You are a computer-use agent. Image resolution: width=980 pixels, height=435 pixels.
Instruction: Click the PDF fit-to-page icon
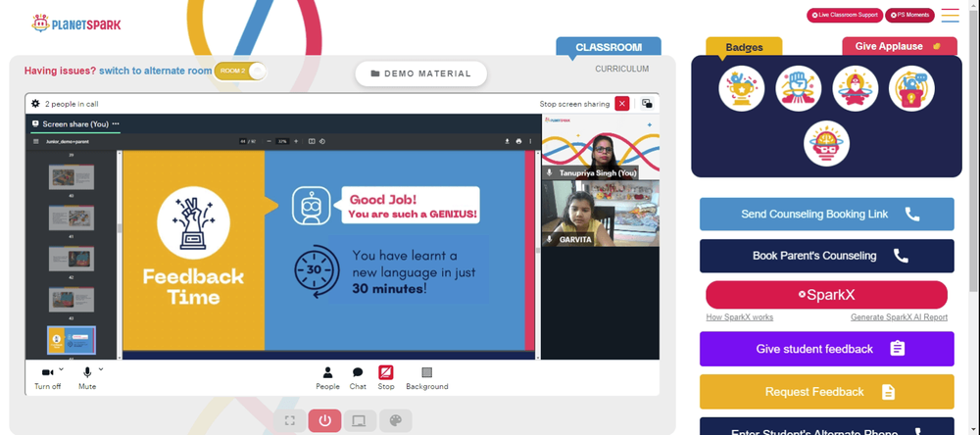[312, 141]
